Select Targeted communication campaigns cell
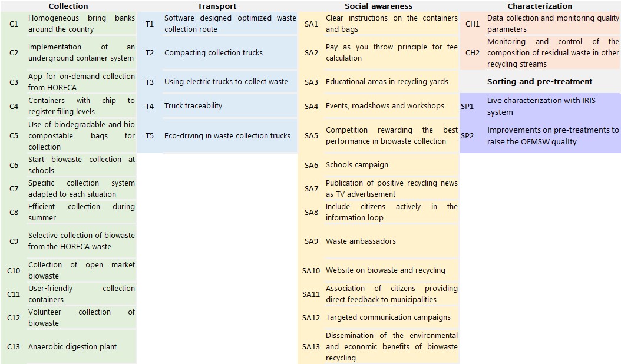 (x=388, y=317)
